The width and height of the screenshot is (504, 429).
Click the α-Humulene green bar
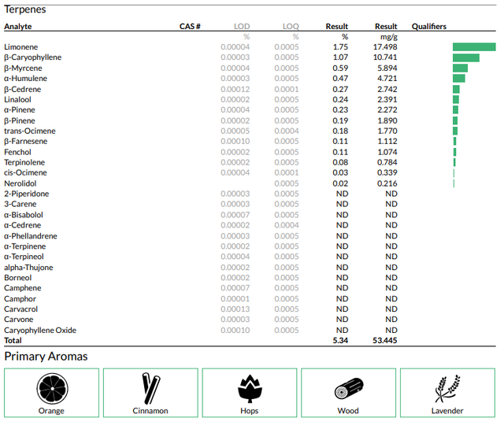(459, 79)
